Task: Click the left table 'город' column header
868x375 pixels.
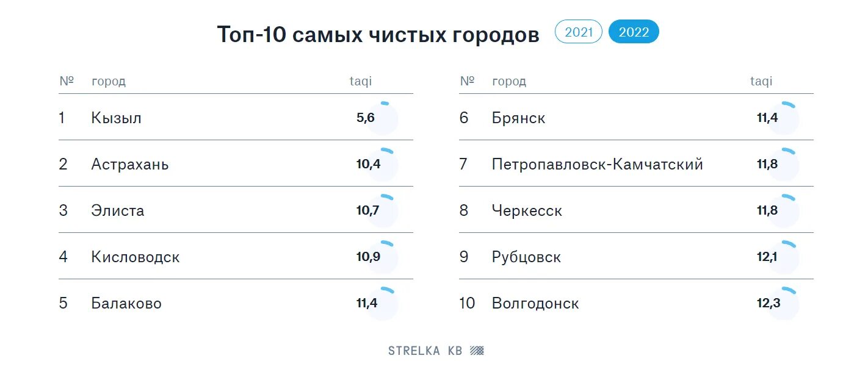Action: point(109,82)
